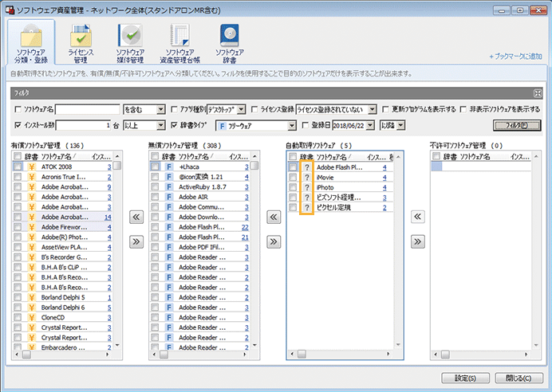
Task: Click the 設定(S) button
Action: (x=465, y=378)
